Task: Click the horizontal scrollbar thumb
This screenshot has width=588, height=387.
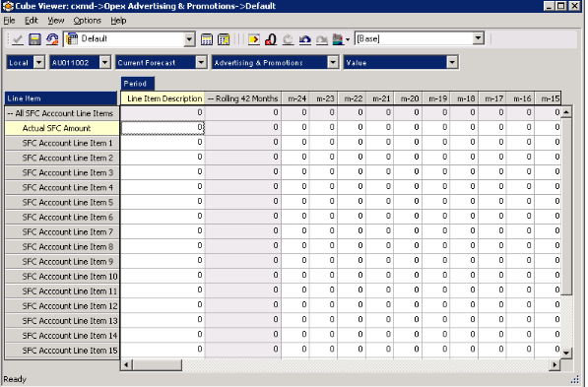Action: [x=157, y=364]
